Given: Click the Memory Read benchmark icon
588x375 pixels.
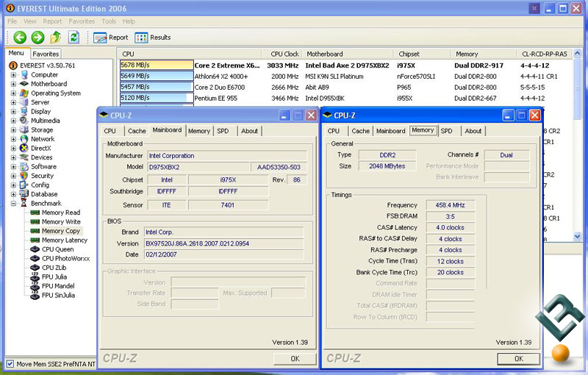Looking at the screenshot, I should click(35, 213).
